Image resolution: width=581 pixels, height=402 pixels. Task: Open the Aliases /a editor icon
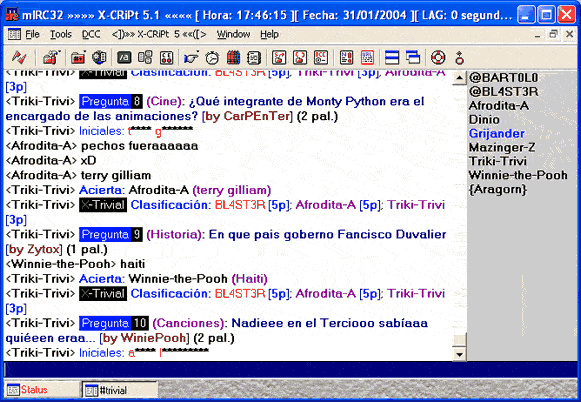[124, 58]
